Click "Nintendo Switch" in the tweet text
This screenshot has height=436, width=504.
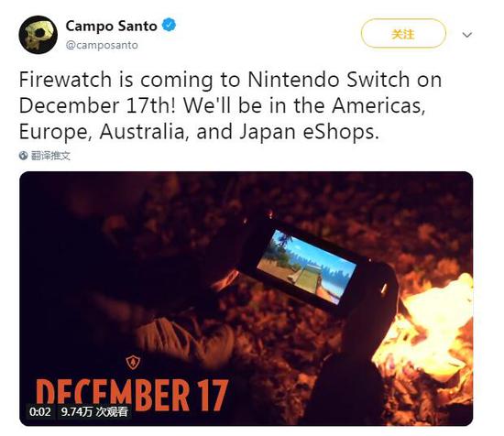coord(328,80)
